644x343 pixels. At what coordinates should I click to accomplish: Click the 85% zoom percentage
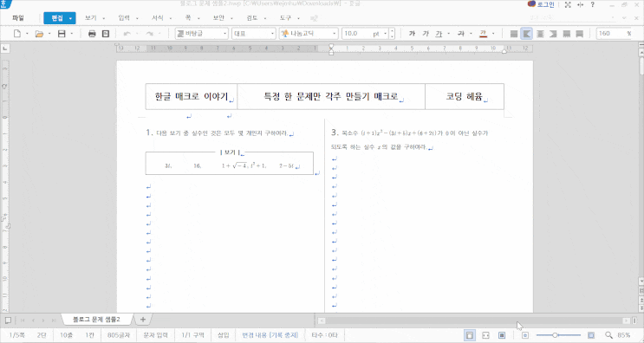click(x=623, y=335)
